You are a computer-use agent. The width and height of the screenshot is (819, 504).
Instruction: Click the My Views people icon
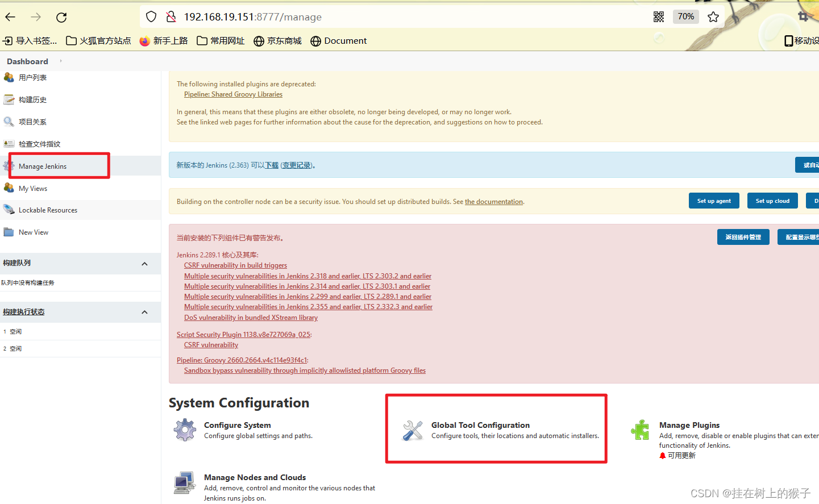[9, 188]
